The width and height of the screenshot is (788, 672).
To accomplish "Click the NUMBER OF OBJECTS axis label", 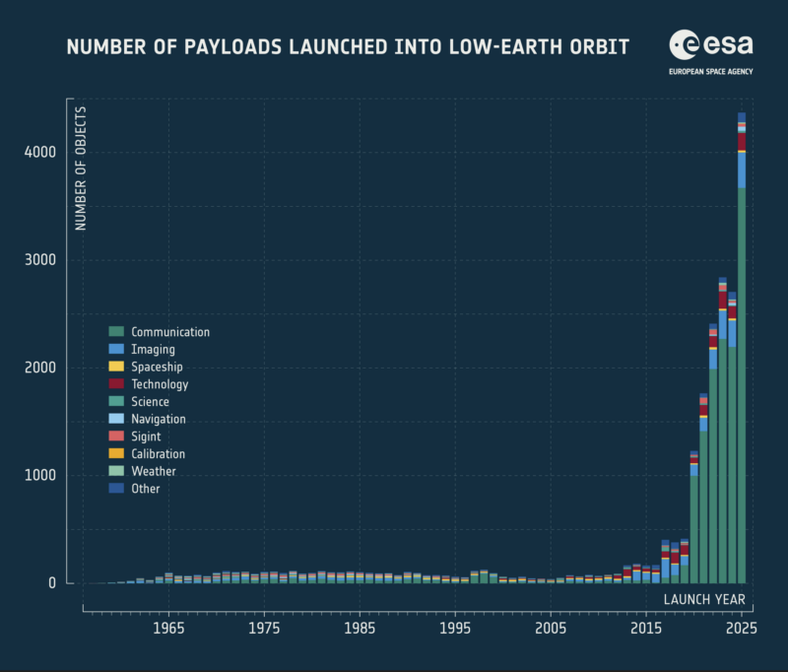I will (x=81, y=168).
